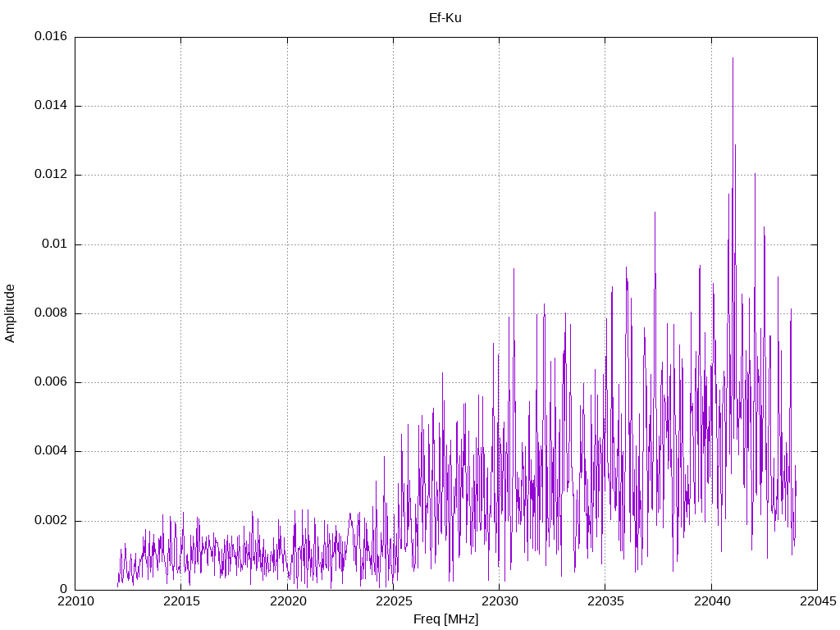840x630 pixels.
Task: Select the 22010 x-axis tick label
Action: (x=75, y=602)
